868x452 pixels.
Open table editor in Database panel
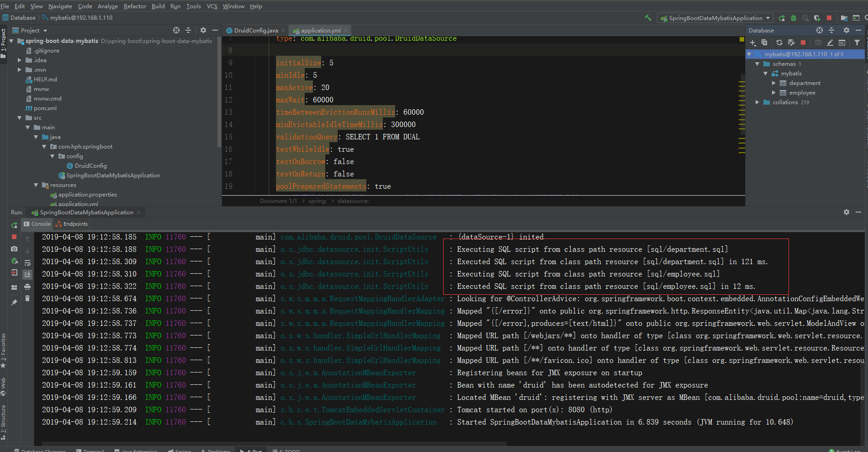click(x=818, y=43)
